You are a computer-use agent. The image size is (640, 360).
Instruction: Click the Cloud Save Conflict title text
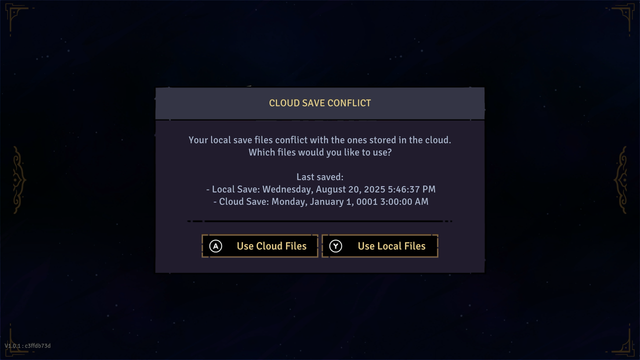point(320,103)
